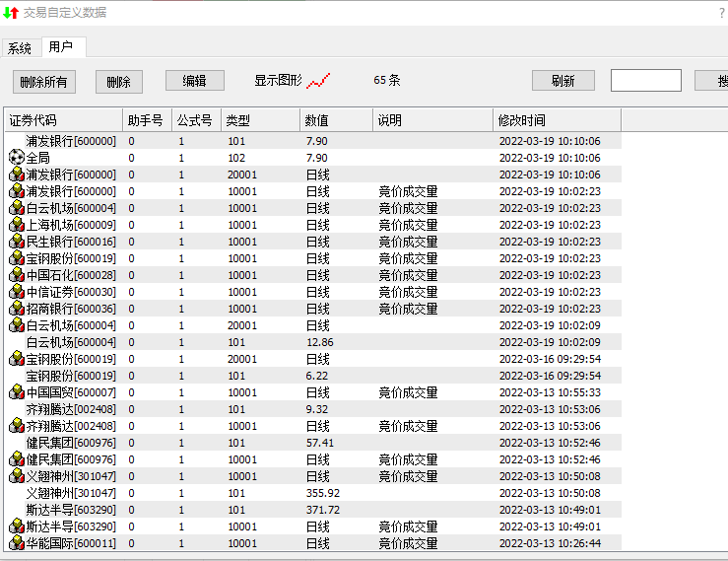Sort by 证券代码 column header
The width and height of the screenshot is (728, 561).
click(x=64, y=120)
